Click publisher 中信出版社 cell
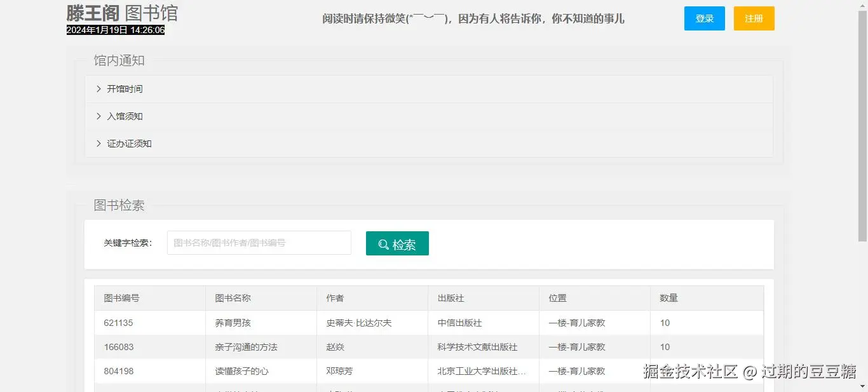Viewport: 868px width, 392px height. 484,323
